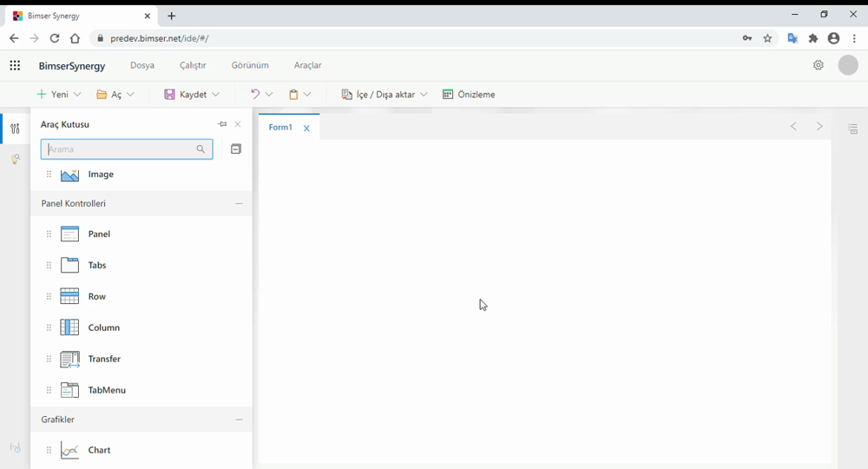Pin the Araç Kutusu panel

[x=222, y=124]
